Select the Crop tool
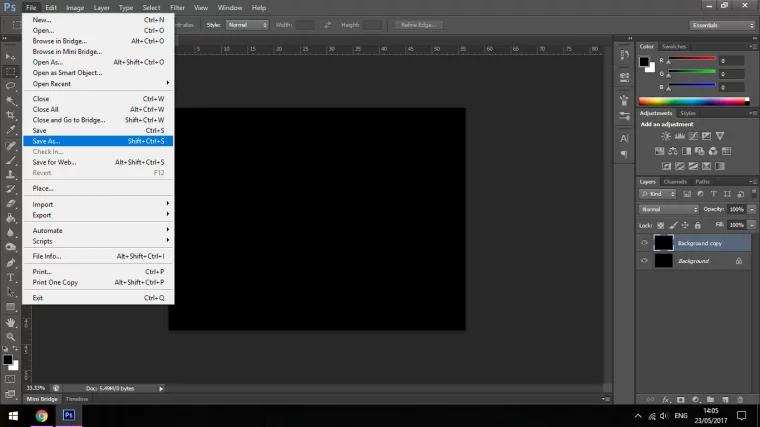Screen dimensions: 760x427 [x=11, y=115]
